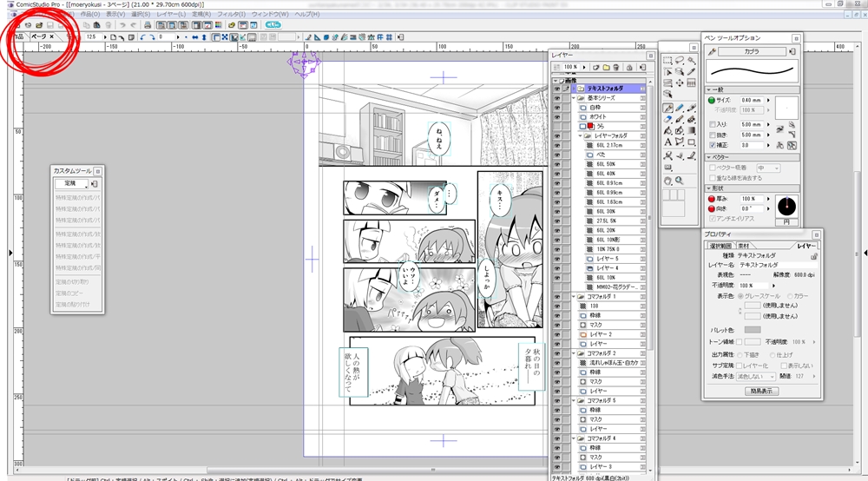The height and width of the screenshot is (481, 868).
Task: Flip the view horizontally
Action: coord(194,37)
